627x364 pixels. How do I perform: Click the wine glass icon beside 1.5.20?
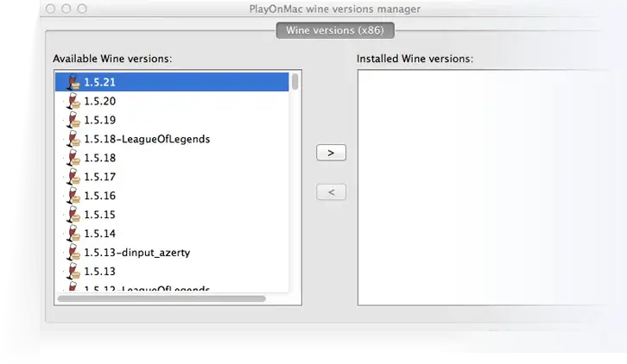click(73, 101)
